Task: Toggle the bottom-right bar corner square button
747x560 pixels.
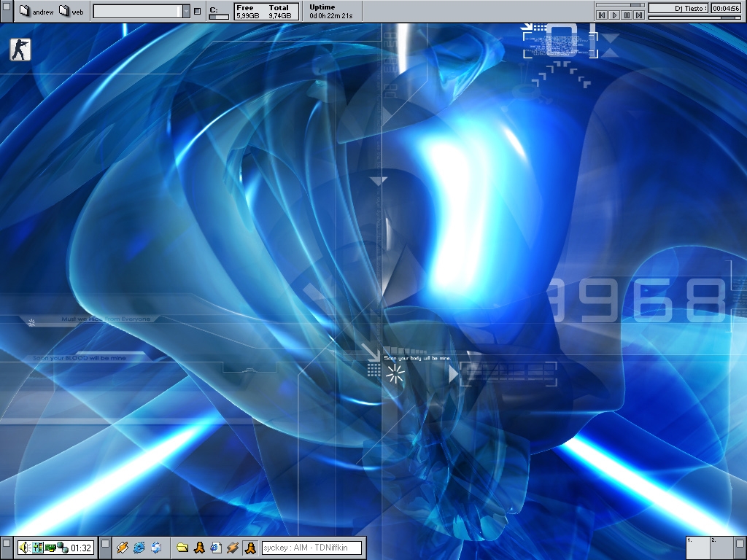Action: [740, 543]
